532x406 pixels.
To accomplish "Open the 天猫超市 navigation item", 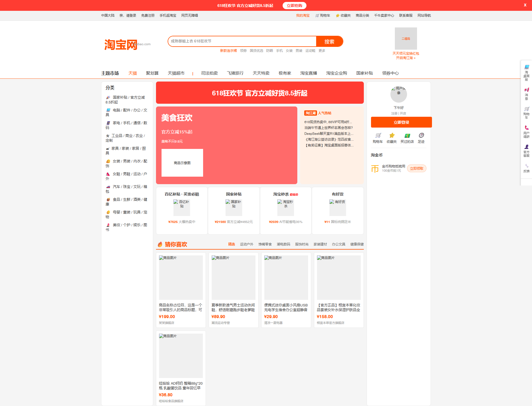I will click(x=176, y=73).
